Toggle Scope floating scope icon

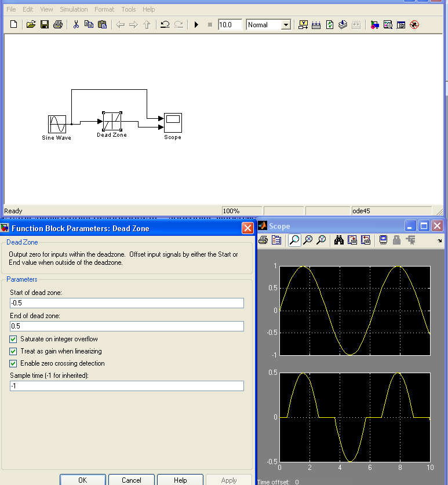click(383, 240)
